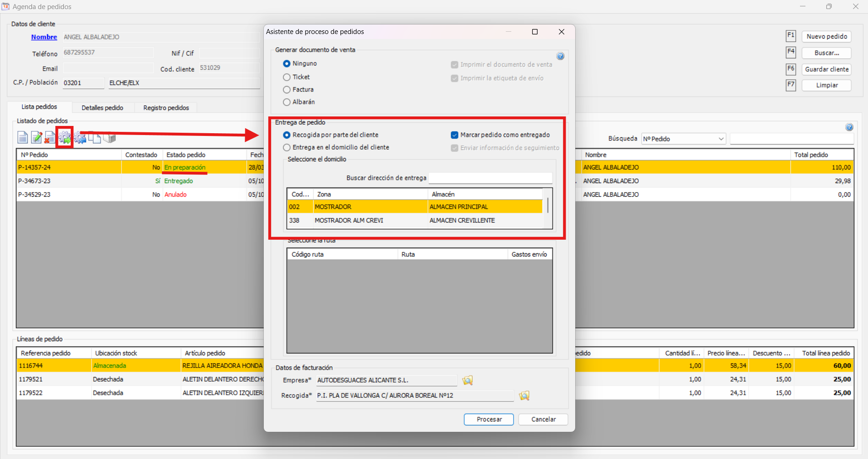Viewport: 868px width, 459px height.
Task: Click the Buscar dirección de entrega field
Action: click(490, 178)
